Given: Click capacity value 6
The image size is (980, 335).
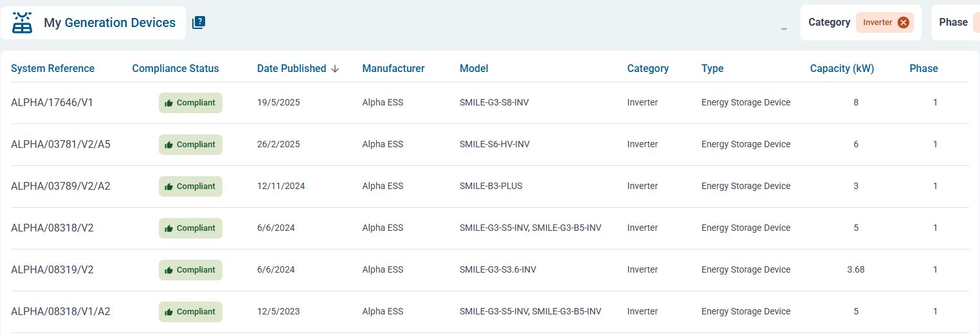Looking at the screenshot, I should click(856, 144).
